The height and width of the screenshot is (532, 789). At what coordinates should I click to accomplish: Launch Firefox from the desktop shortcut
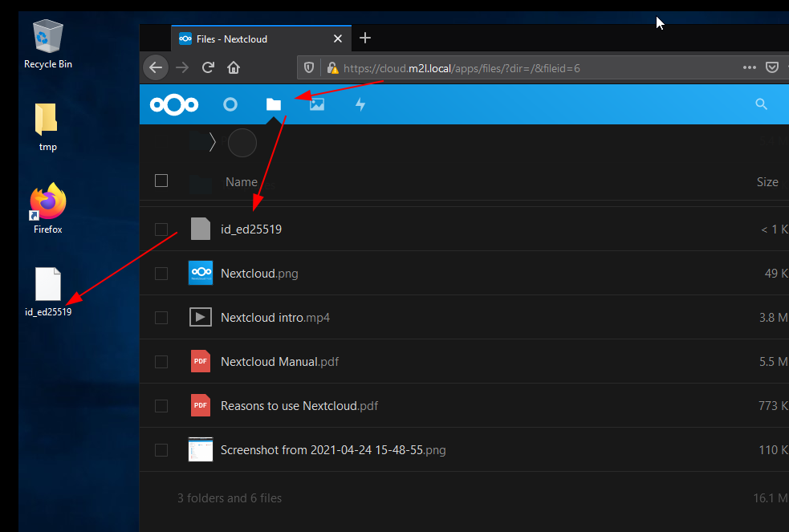click(x=48, y=208)
